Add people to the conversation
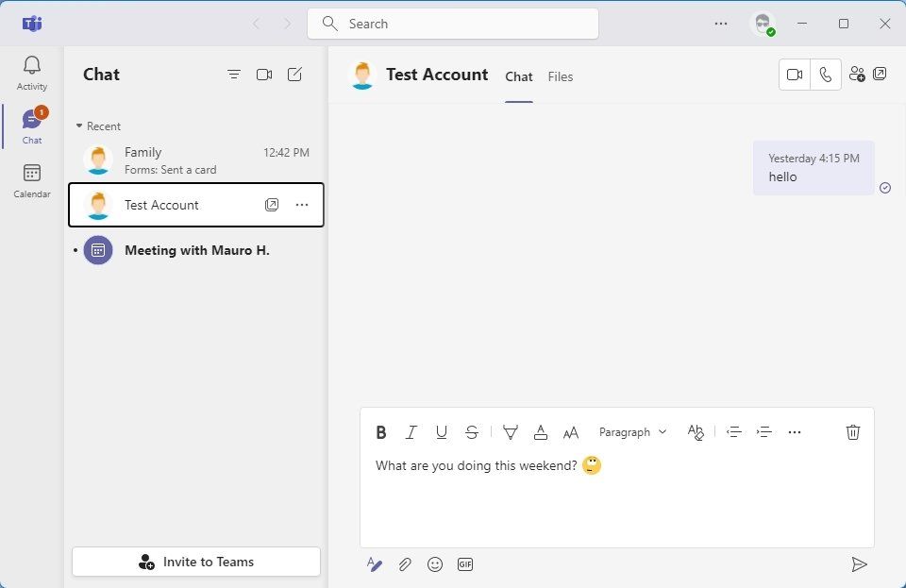 pyautogui.click(x=857, y=75)
